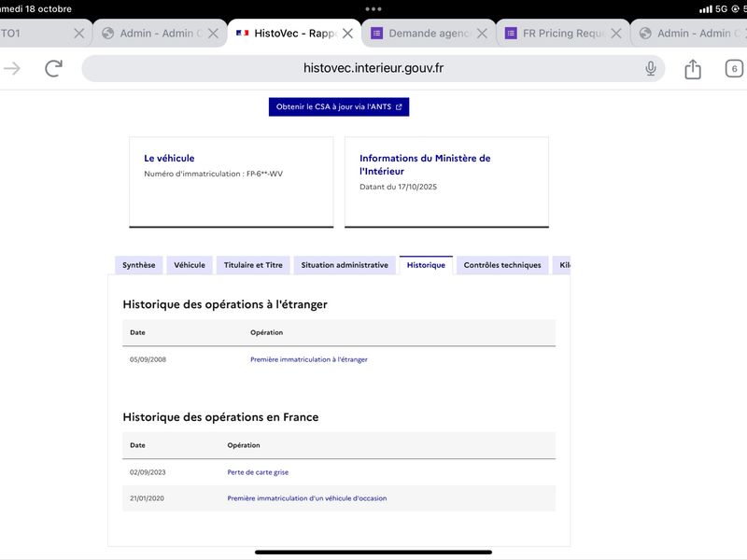747x560 pixels.
Task: Open the tab overview showing 6
Action: 734,68
